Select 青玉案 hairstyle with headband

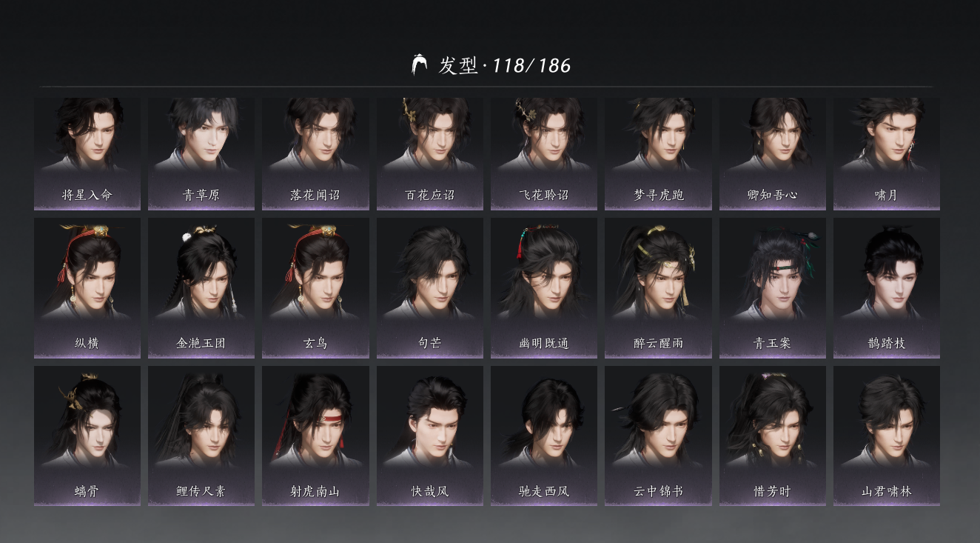(x=773, y=288)
